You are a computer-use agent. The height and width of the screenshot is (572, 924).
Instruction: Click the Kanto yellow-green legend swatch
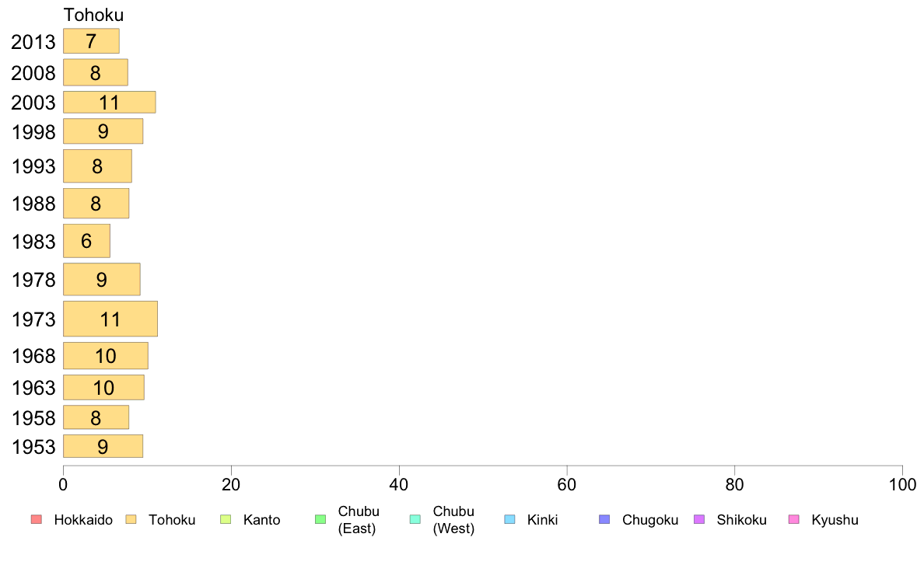(x=226, y=520)
